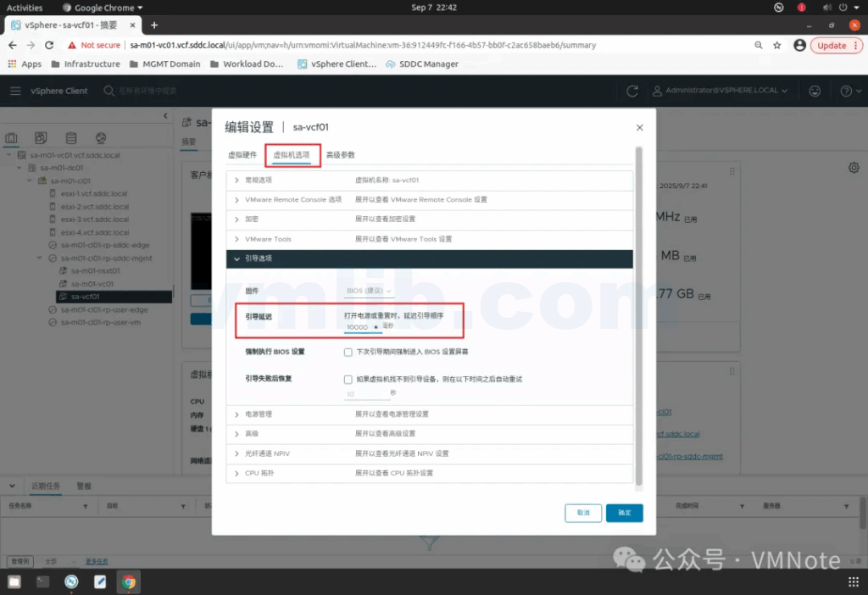This screenshot has height=595, width=868.
Task: Open the 固件 BIOS dropdown
Action: point(370,291)
